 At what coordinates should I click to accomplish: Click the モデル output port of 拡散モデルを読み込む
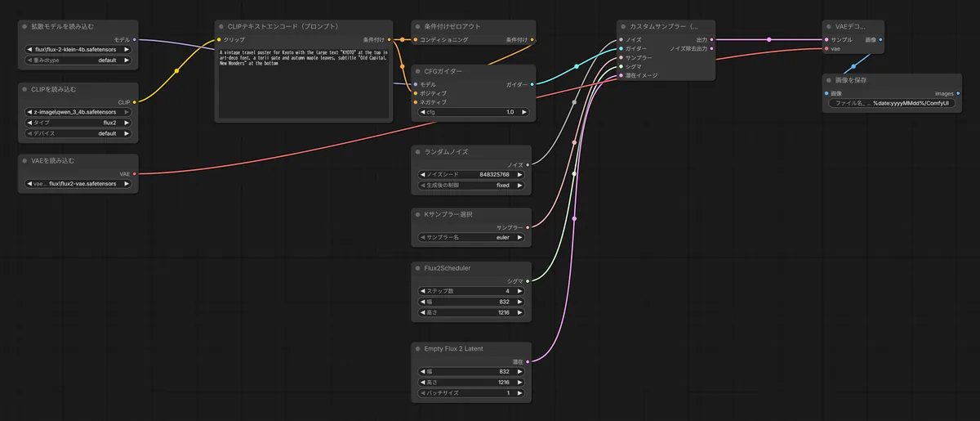pyautogui.click(x=134, y=39)
